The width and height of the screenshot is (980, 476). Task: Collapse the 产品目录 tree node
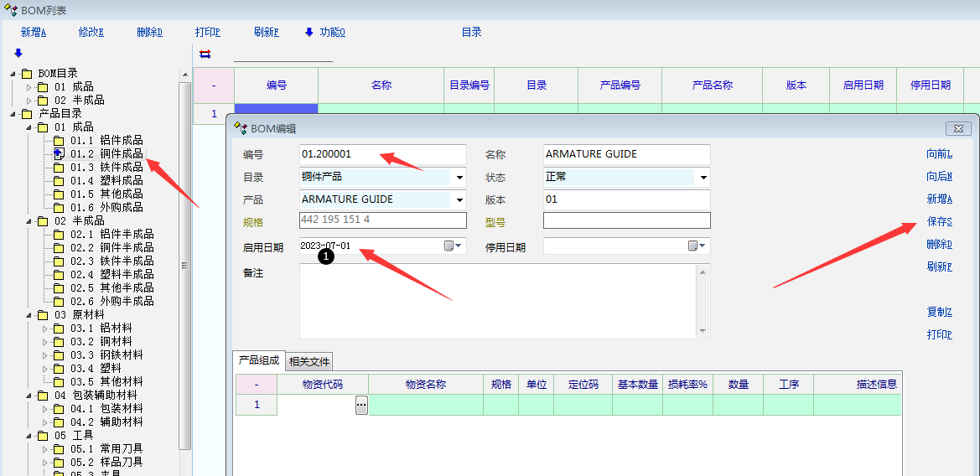click(x=13, y=114)
